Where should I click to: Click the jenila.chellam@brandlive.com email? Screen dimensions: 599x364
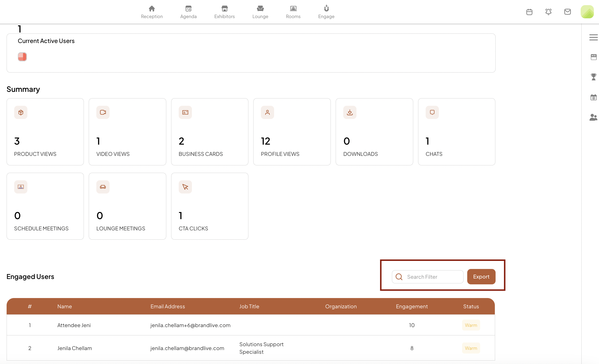187,348
